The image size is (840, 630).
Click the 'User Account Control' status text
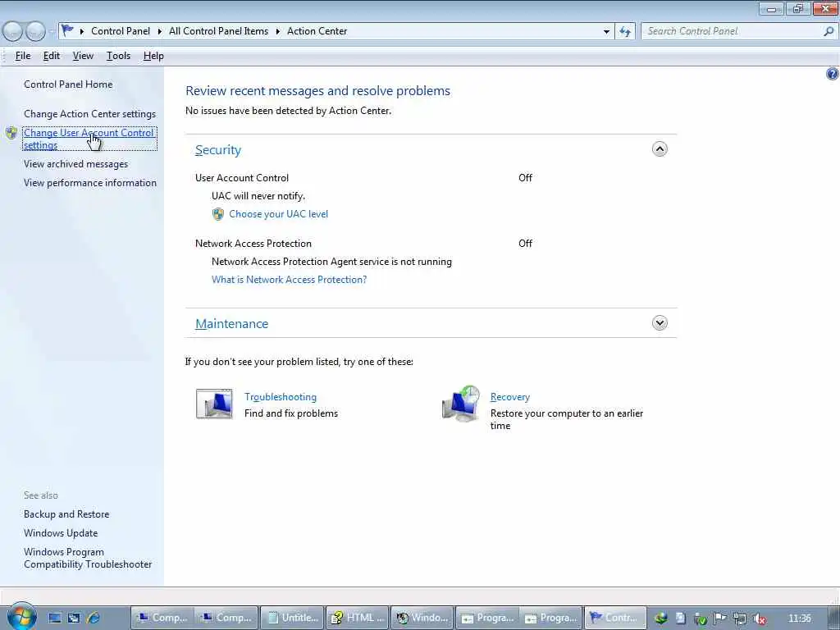pos(242,178)
